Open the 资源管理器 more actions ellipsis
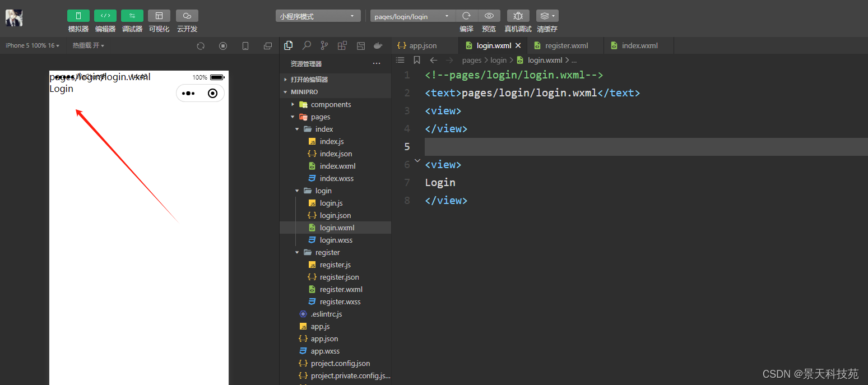Image resolution: width=868 pixels, height=385 pixels. tap(377, 64)
